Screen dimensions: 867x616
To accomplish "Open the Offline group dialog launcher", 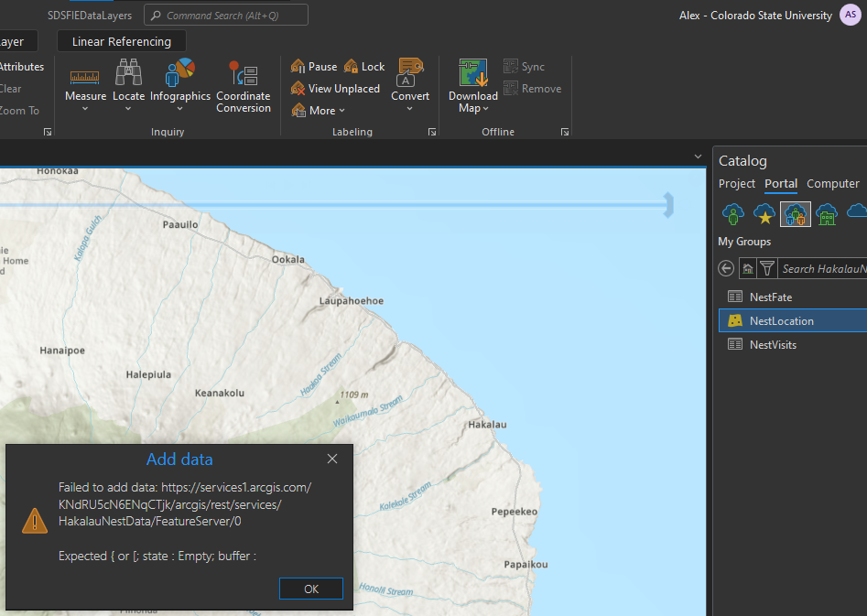I will coord(565,132).
